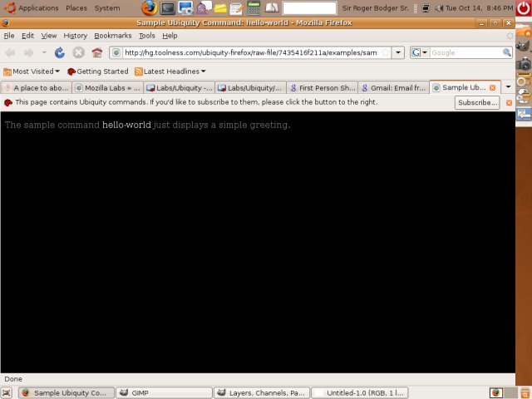Go to the Home page
Screen dimensions: 532x399
97,52
